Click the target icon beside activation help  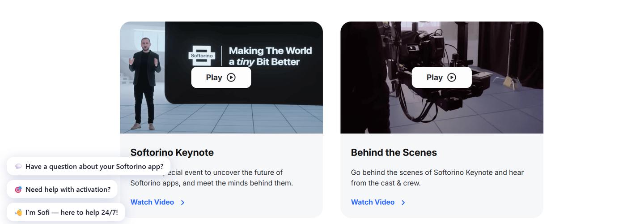pos(18,190)
